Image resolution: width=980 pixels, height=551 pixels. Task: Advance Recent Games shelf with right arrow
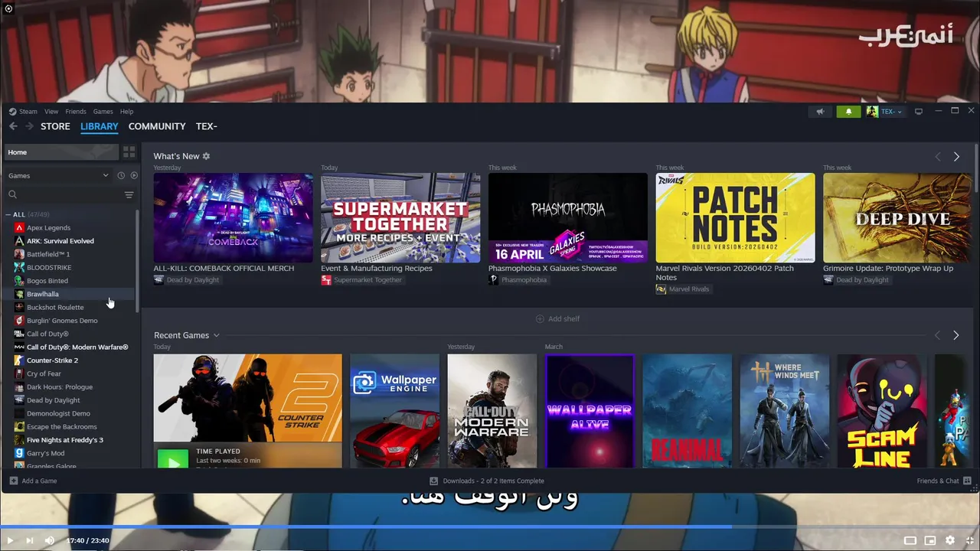pyautogui.click(x=956, y=335)
